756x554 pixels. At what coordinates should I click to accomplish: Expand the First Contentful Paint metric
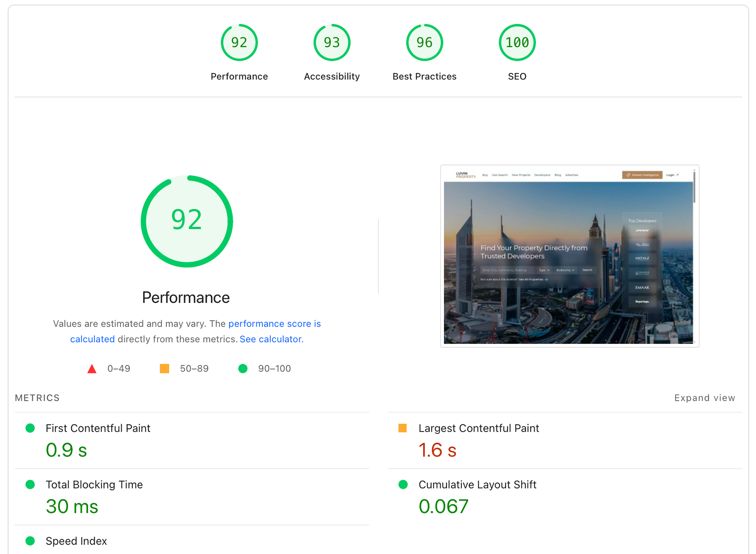click(98, 428)
